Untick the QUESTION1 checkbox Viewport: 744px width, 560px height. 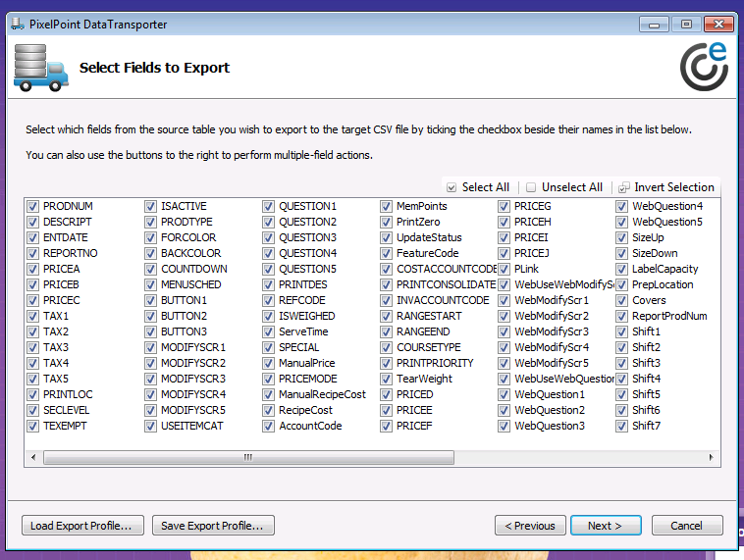coord(269,207)
